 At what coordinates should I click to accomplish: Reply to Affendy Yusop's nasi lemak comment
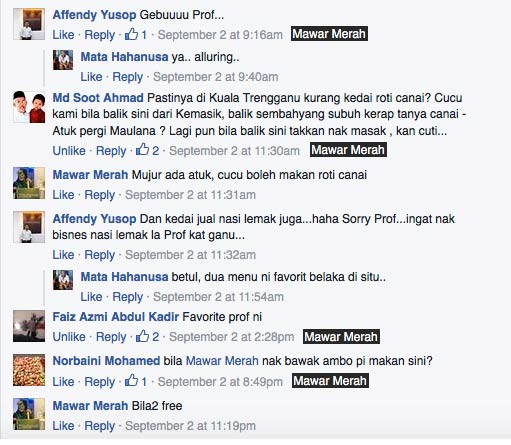click(100, 255)
